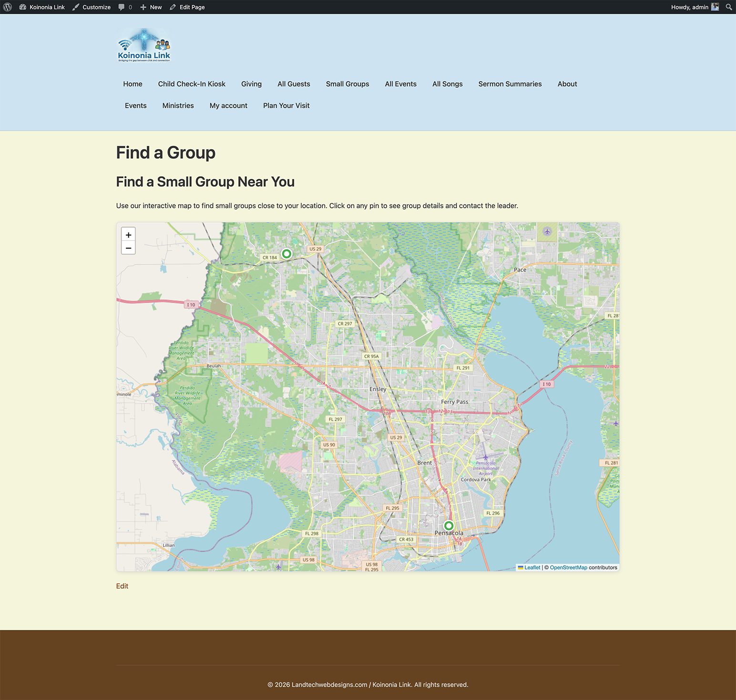Go to the Ministries page
Image resolution: width=736 pixels, height=700 pixels.
pos(178,105)
